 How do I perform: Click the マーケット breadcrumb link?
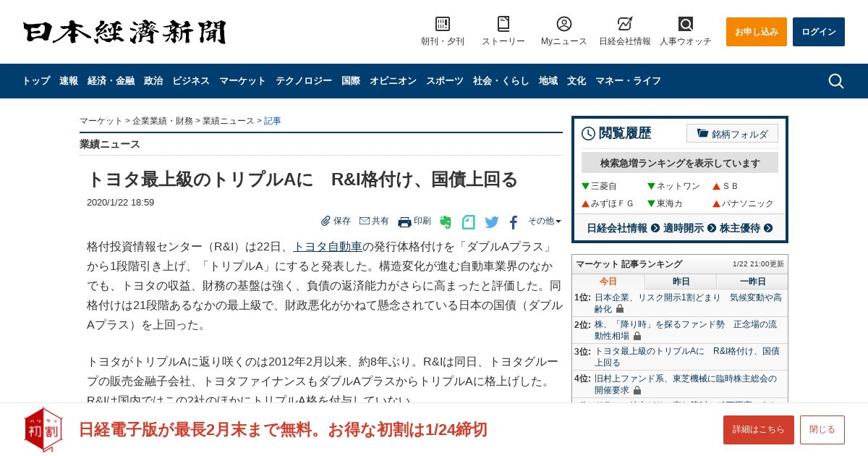[x=101, y=121]
